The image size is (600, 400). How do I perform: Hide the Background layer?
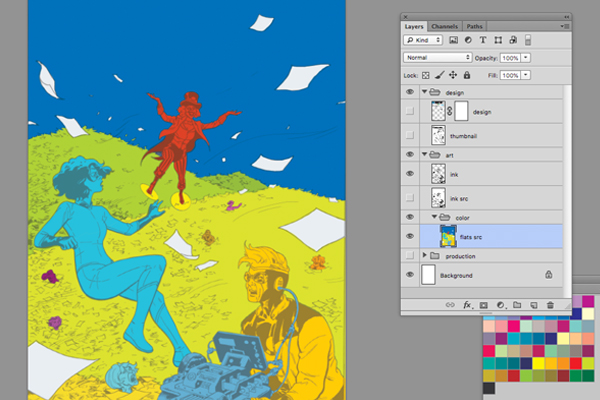click(410, 274)
